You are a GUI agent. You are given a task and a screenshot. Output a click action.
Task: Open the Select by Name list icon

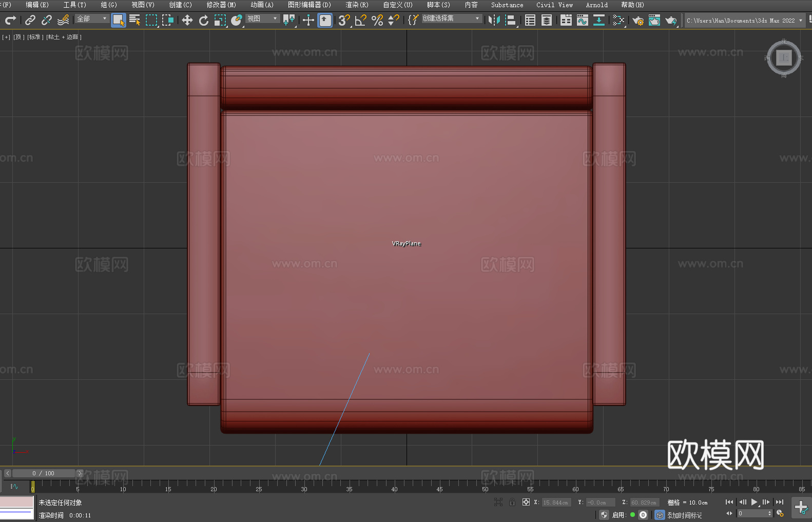click(x=135, y=21)
